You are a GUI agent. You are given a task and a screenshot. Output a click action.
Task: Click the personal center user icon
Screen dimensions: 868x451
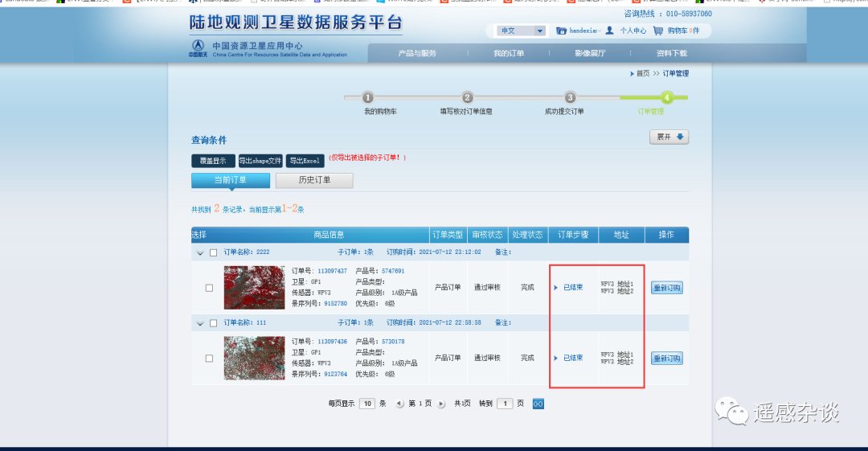click(x=609, y=31)
